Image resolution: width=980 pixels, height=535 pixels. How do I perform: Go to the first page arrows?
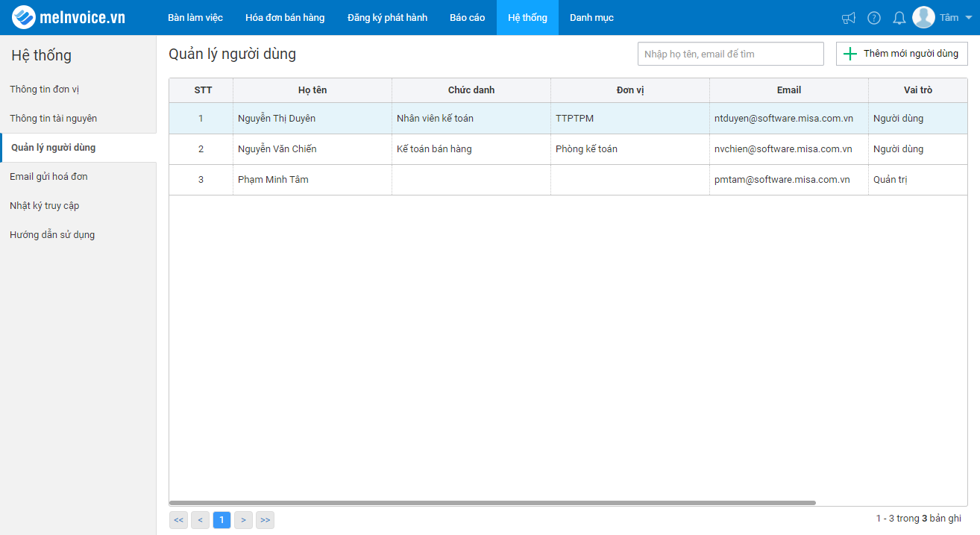pos(178,520)
